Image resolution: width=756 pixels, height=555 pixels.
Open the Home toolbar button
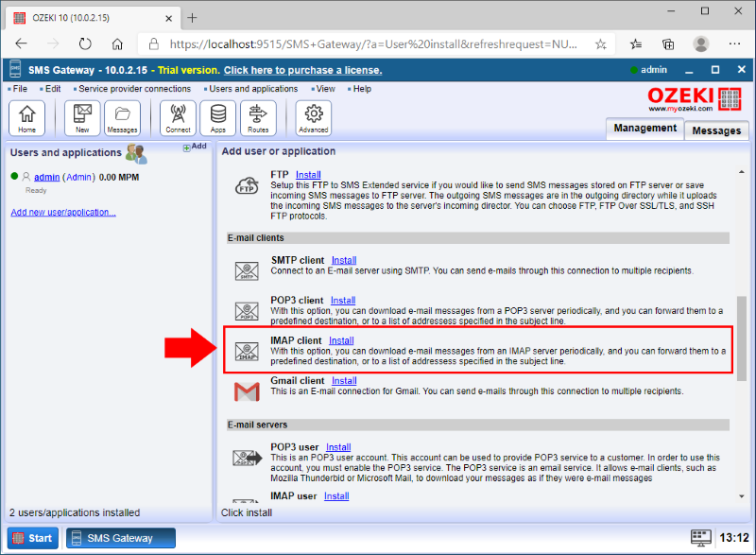coord(27,117)
